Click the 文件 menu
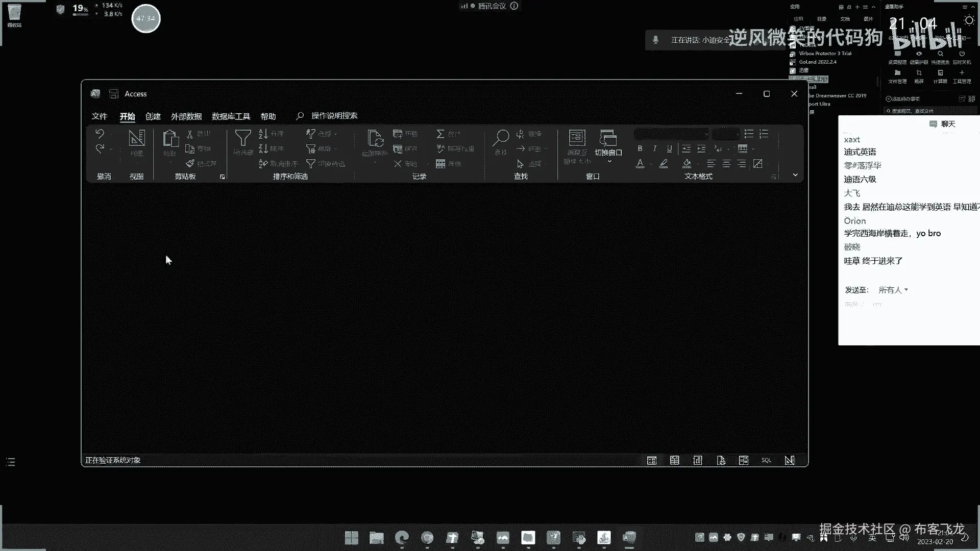The width and height of the screenshot is (980, 551). (x=99, y=116)
